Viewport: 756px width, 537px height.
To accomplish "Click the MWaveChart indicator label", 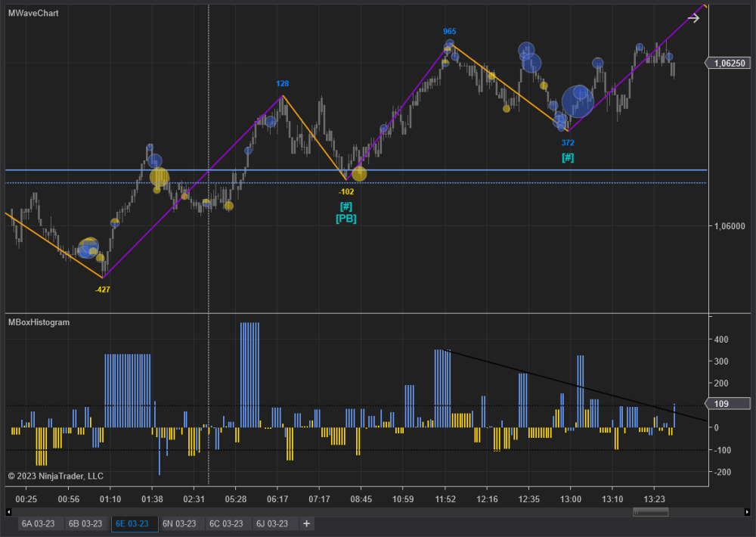I will (x=33, y=14).
